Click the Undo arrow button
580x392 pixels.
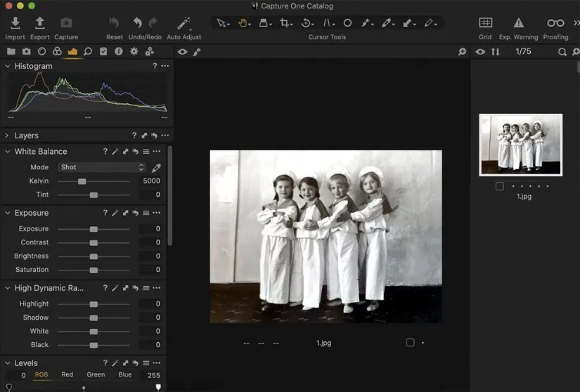[138, 23]
